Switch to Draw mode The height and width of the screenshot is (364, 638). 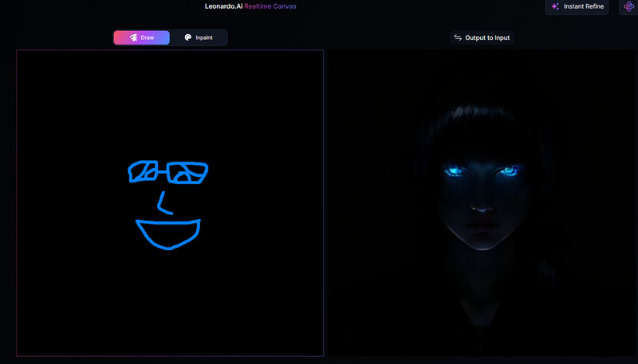(141, 37)
